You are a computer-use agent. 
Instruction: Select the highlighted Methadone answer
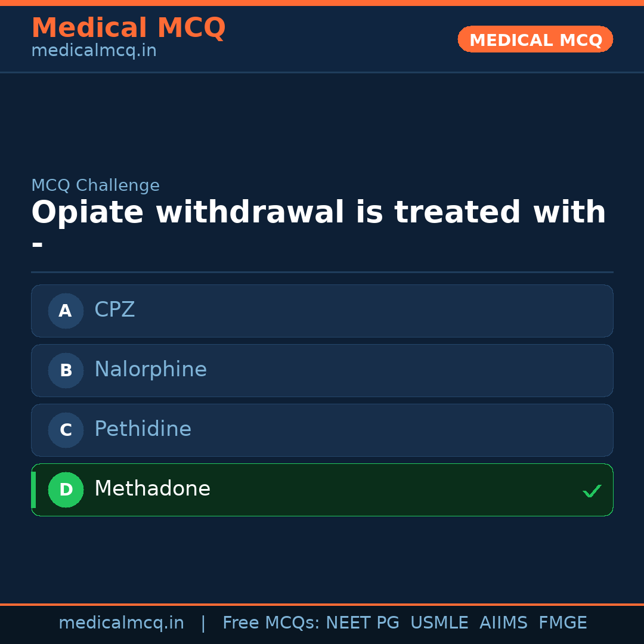[x=322, y=490]
